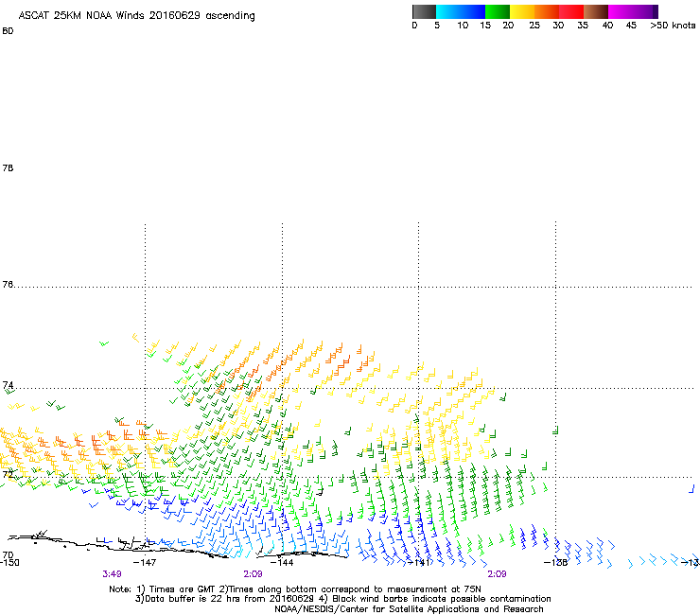The width and height of the screenshot is (700, 615).
Task: Click the 74 latitude axis label
Action: pos(8,385)
